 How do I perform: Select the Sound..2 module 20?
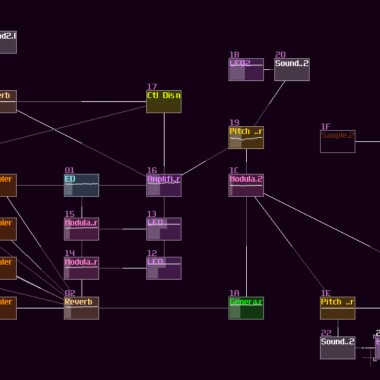292,69
